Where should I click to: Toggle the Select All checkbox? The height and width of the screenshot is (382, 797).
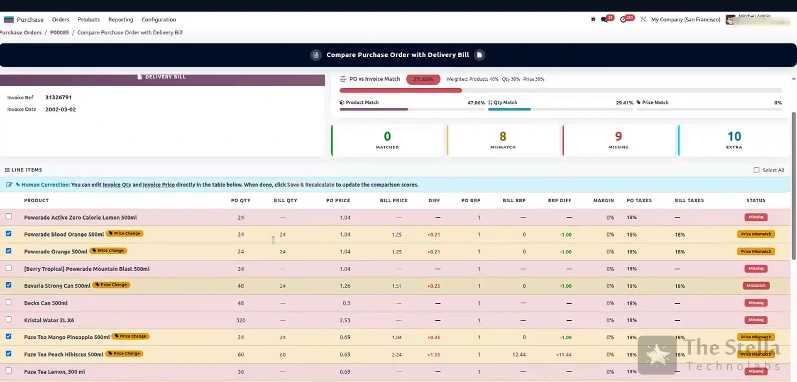756,170
